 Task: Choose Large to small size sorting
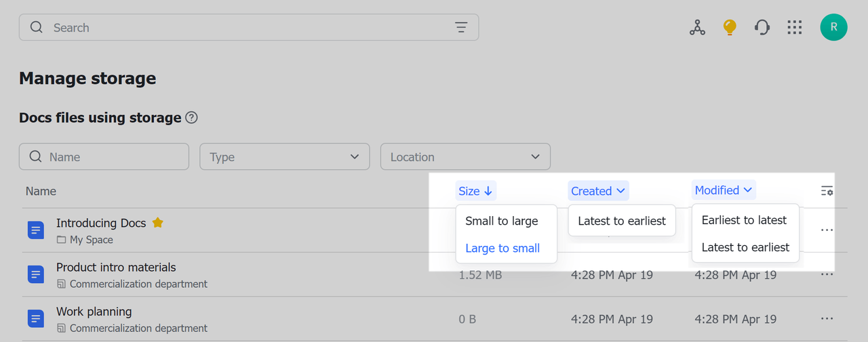(502, 248)
